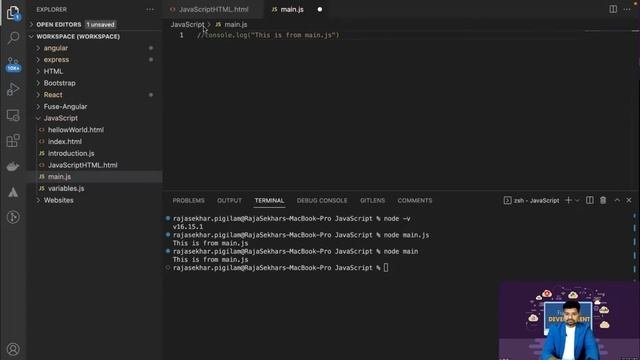The width and height of the screenshot is (640, 360).
Task: Expand the Bootstrap folder
Action: [60, 83]
